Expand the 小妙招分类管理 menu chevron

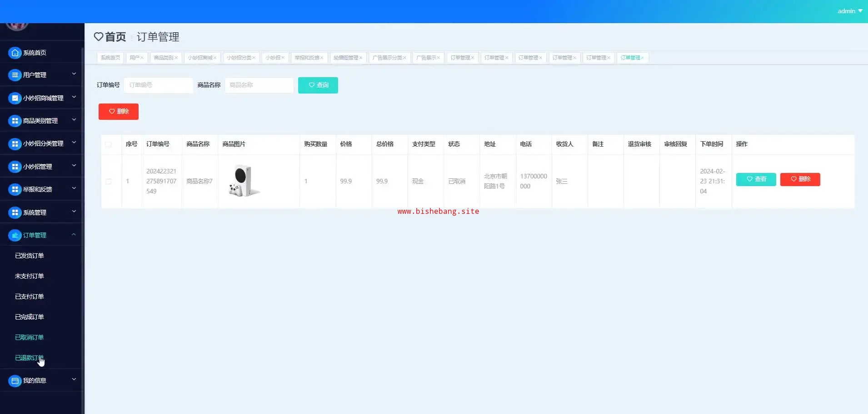click(x=74, y=142)
